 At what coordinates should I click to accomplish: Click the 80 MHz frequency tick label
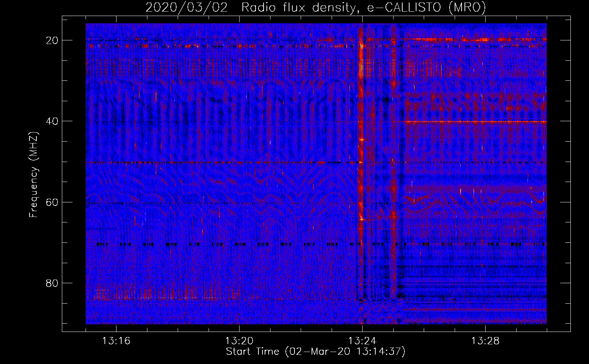point(52,283)
